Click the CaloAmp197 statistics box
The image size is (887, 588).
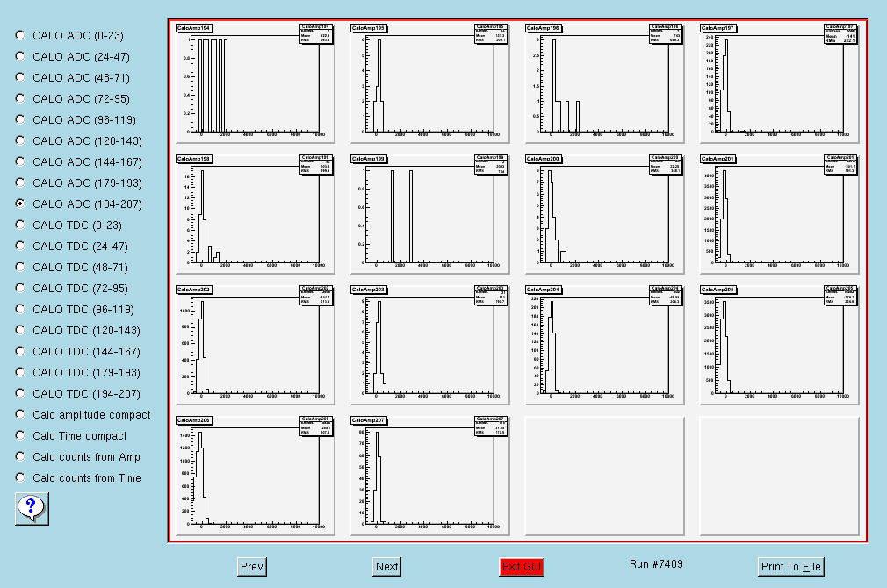pos(840,34)
